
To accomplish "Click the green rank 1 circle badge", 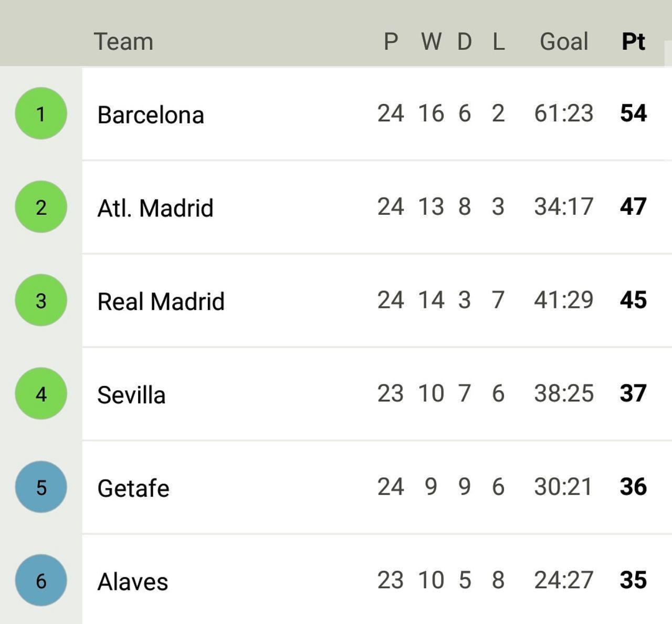I will pyautogui.click(x=41, y=113).
